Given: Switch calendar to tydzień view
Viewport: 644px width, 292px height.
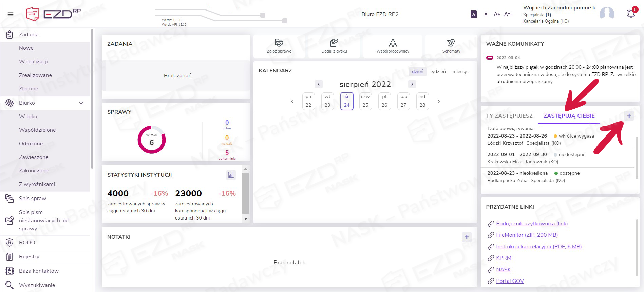Looking at the screenshot, I should pyautogui.click(x=438, y=71).
